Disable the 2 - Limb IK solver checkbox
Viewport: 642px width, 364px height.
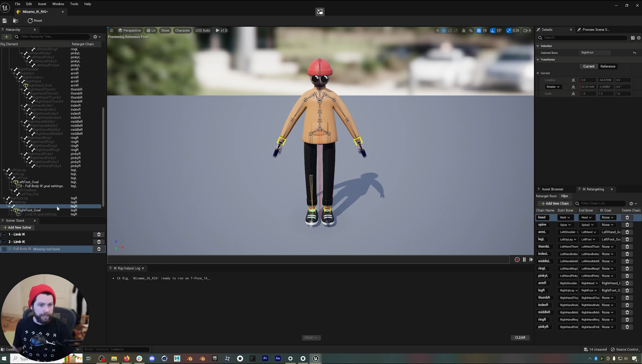tap(4, 242)
